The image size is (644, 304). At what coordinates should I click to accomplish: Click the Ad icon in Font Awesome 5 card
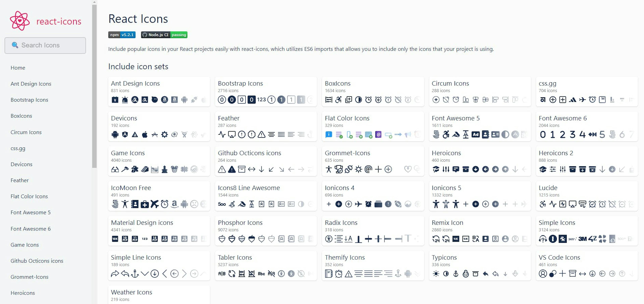click(x=475, y=135)
